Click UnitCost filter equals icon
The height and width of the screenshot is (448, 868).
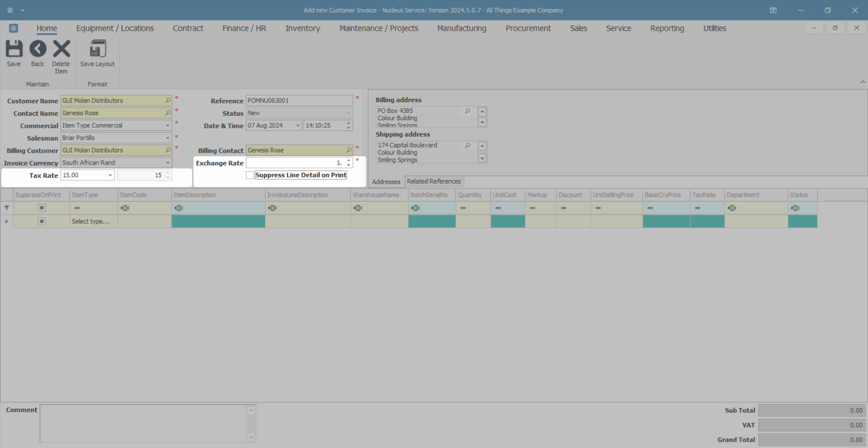point(498,208)
